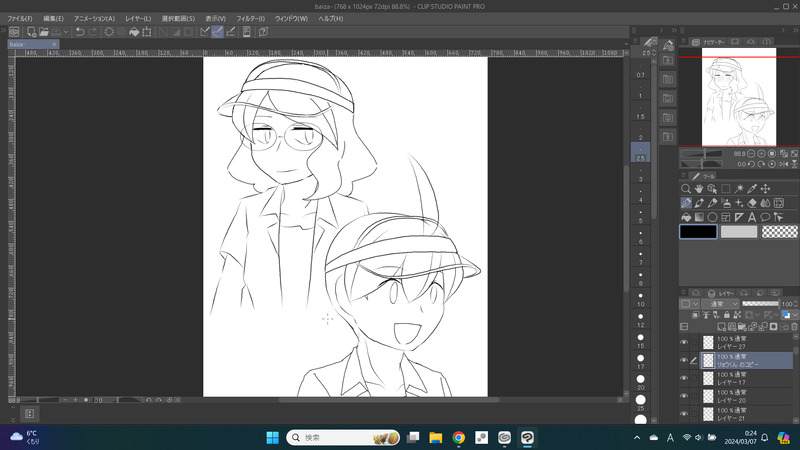
Task: Select the Balloon tool
Action: click(x=765, y=217)
